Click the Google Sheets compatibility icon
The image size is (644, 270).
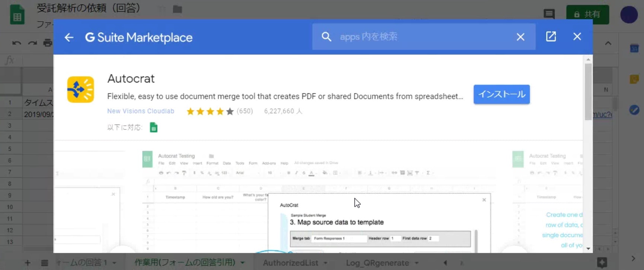pyautogui.click(x=153, y=128)
